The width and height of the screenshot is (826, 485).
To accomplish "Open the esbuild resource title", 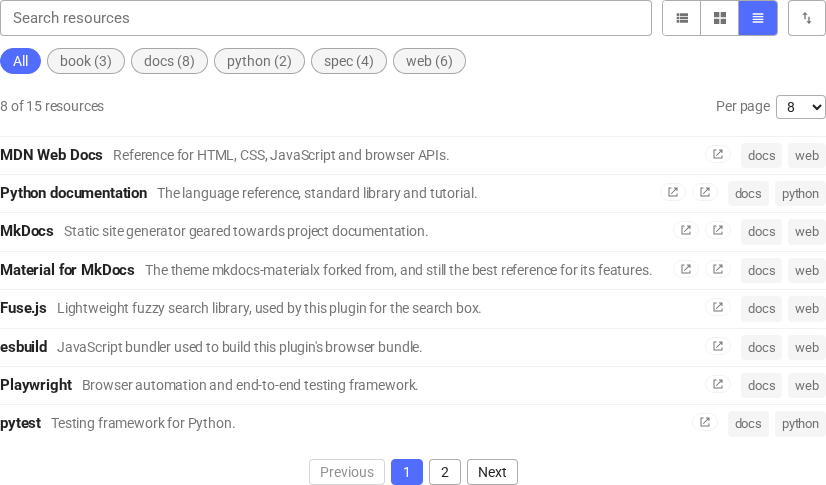I will pyautogui.click(x=24, y=347).
